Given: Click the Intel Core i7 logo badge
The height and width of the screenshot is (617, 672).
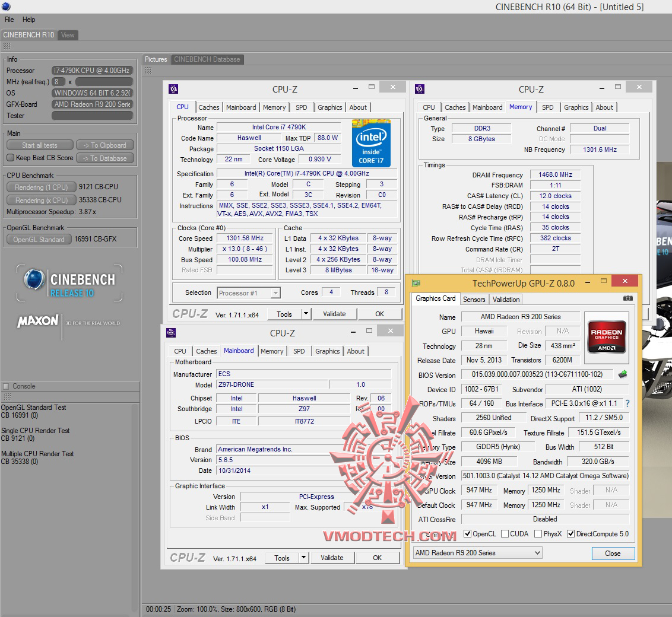Looking at the screenshot, I should pyautogui.click(x=371, y=143).
